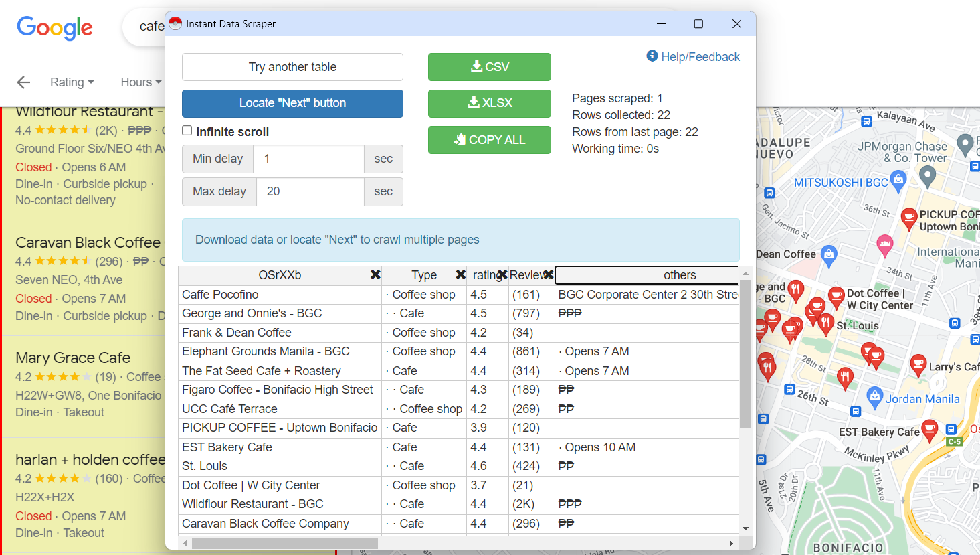Open harlan + holden coffee search result

[90, 460]
